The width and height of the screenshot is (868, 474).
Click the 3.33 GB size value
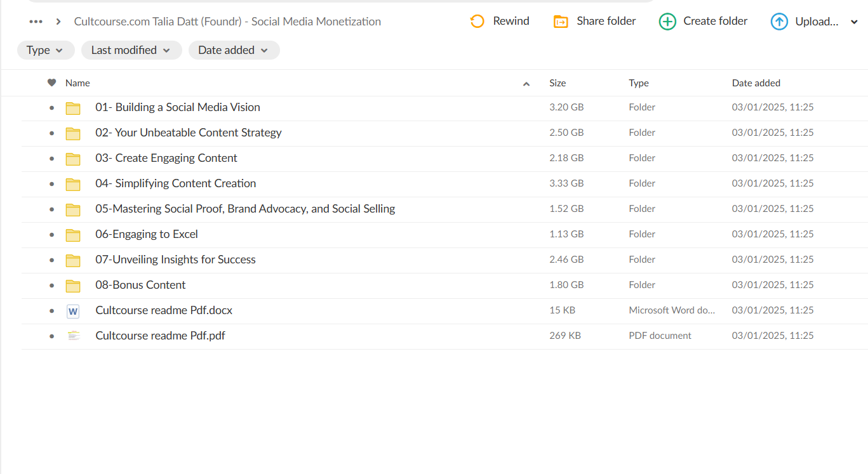(566, 183)
